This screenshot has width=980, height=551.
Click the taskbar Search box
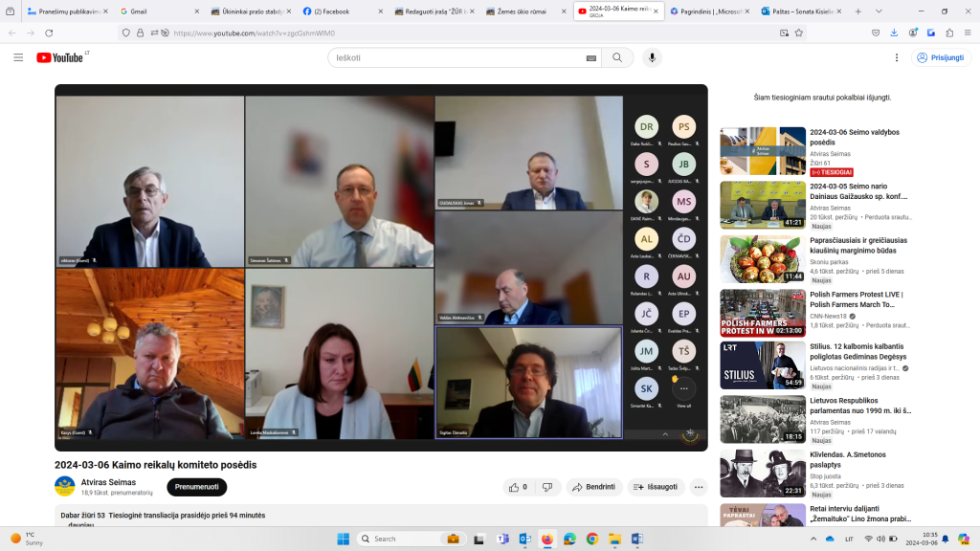pyautogui.click(x=412, y=539)
